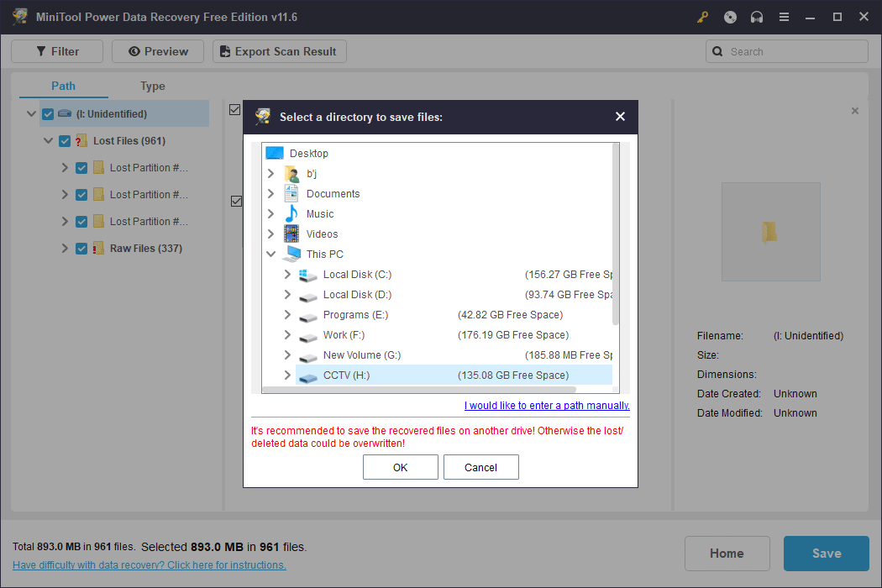Click the vertical scrollbar in directory list

[x=616, y=234]
